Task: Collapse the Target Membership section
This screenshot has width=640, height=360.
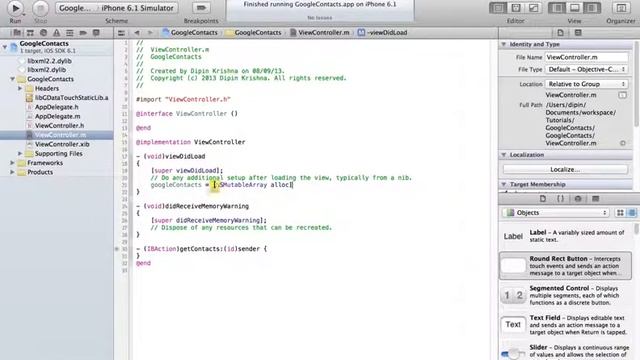Action: pos(504,184)
